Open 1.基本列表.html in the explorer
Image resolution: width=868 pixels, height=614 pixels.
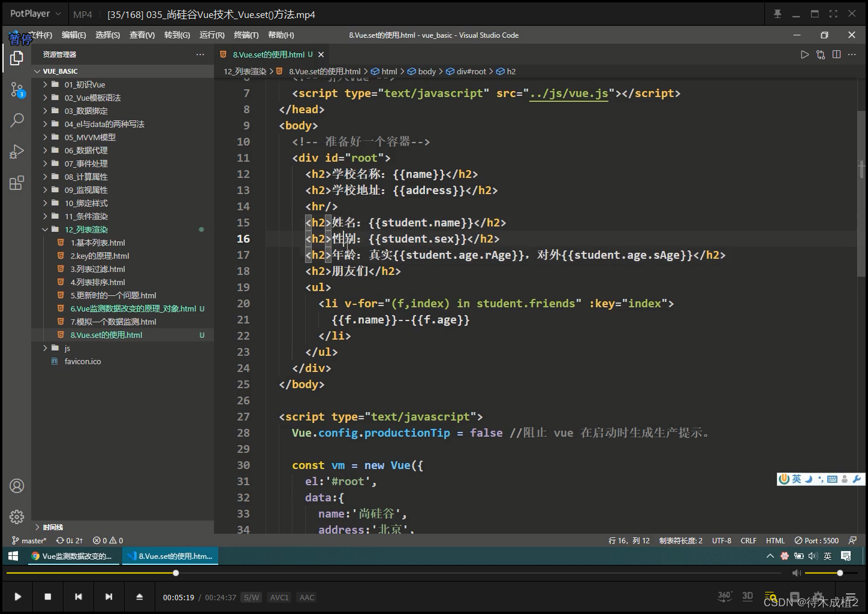(x=98, y=243)
